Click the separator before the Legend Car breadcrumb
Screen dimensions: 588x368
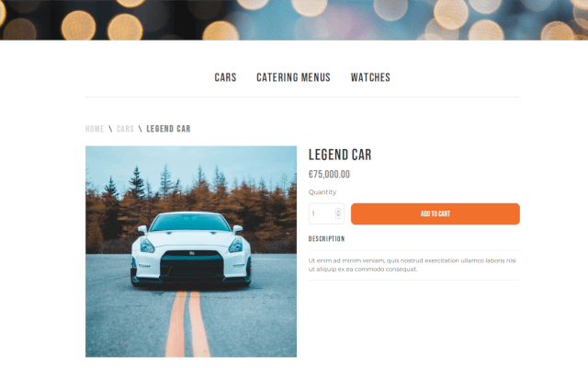[x=141, y=129]
